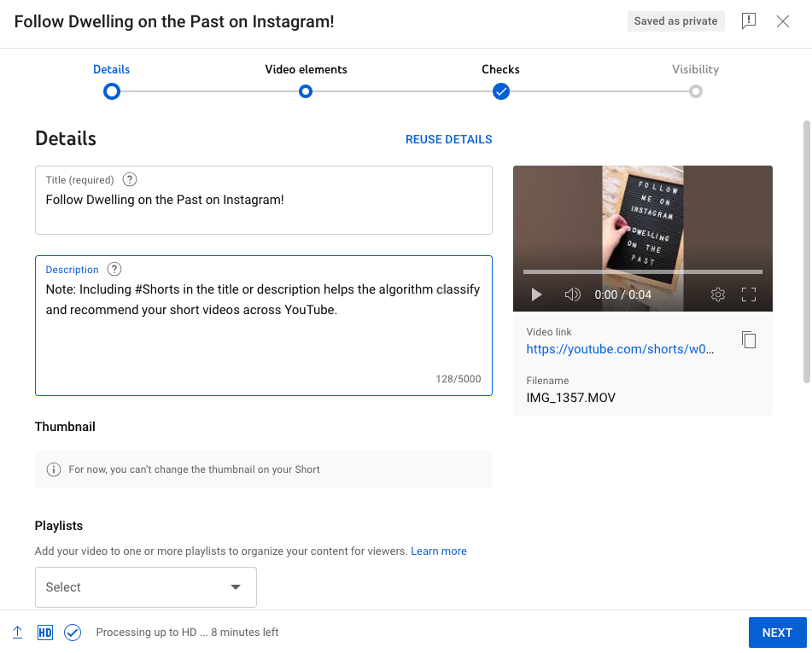Copy the video link

749,341
